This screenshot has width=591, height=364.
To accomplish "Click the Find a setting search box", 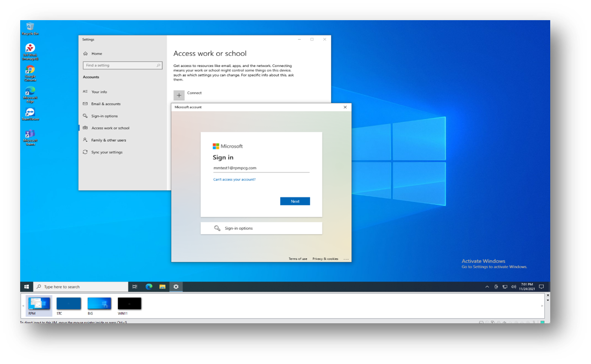I will [123, 65].
